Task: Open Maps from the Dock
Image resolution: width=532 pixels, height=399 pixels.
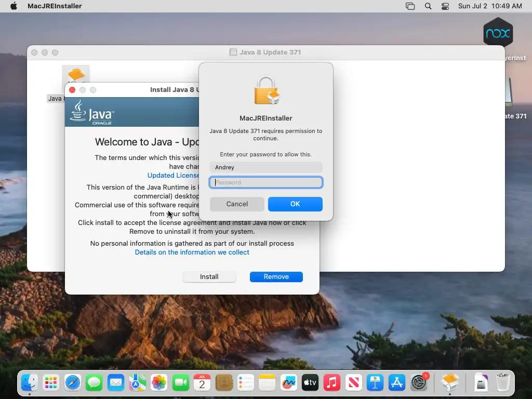Action: click(137, 383)
